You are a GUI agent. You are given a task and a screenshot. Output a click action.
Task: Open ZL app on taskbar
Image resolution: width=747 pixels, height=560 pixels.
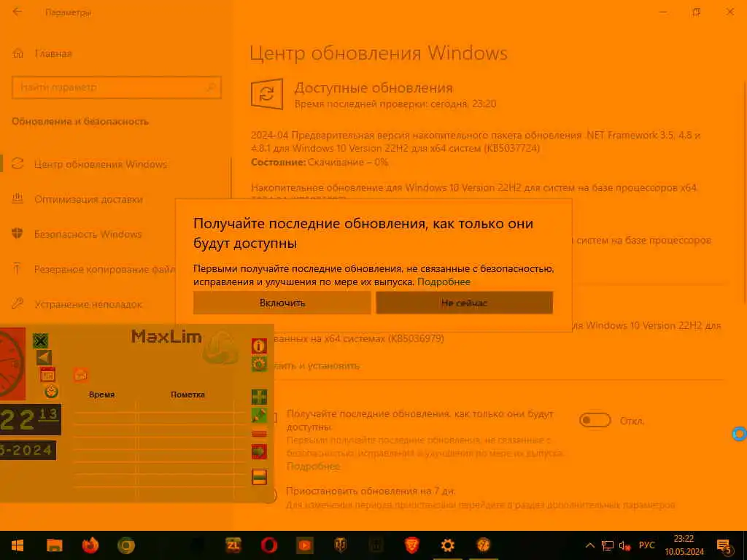point(233,545)
